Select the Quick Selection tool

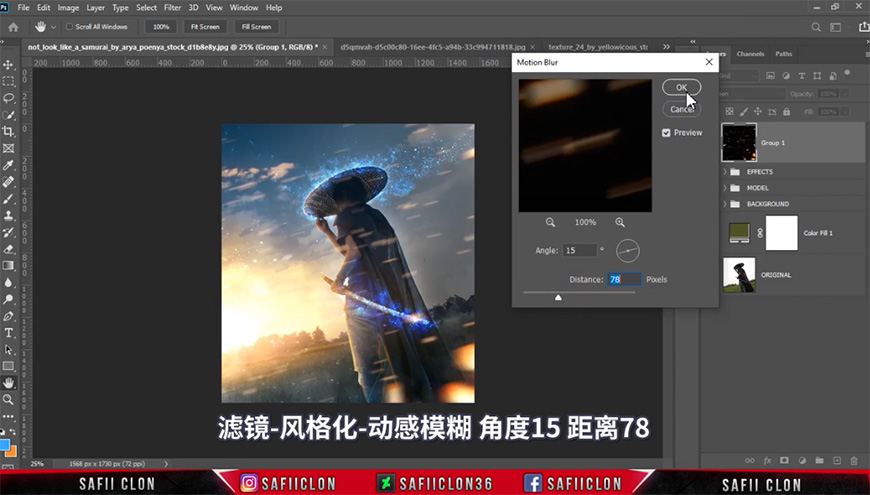click(8, 115)
